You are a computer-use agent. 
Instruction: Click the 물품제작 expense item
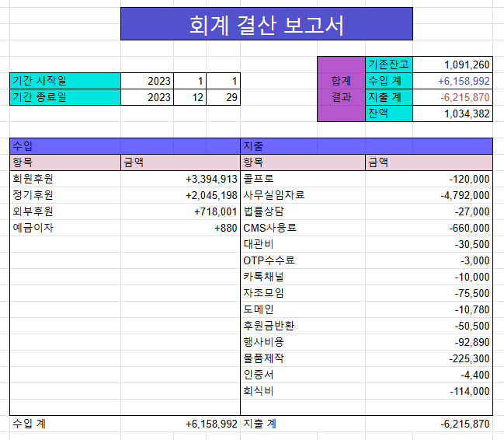coord(303,358)
